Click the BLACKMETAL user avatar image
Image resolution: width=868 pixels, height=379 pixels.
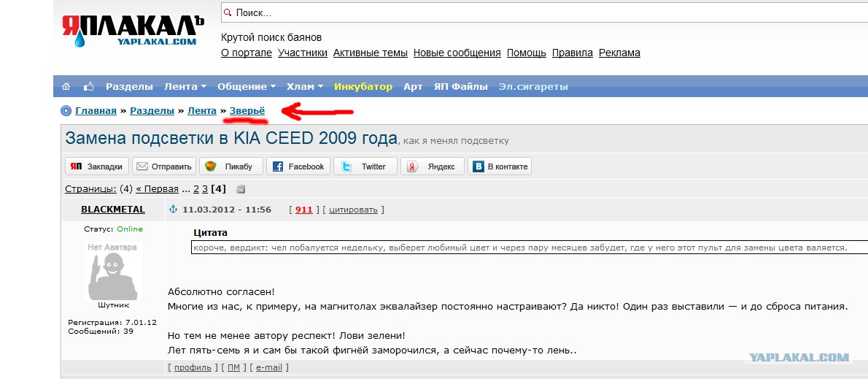tap(113, 271)
